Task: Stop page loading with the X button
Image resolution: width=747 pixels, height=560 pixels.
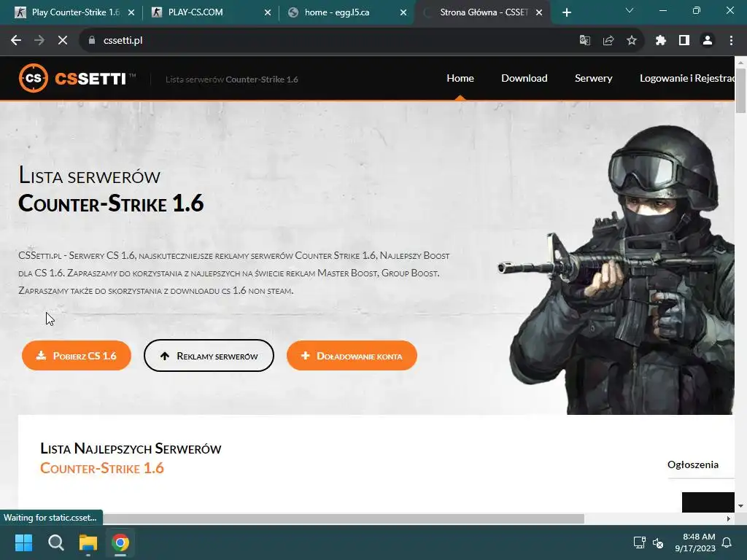Action: (x=63, y=41)
